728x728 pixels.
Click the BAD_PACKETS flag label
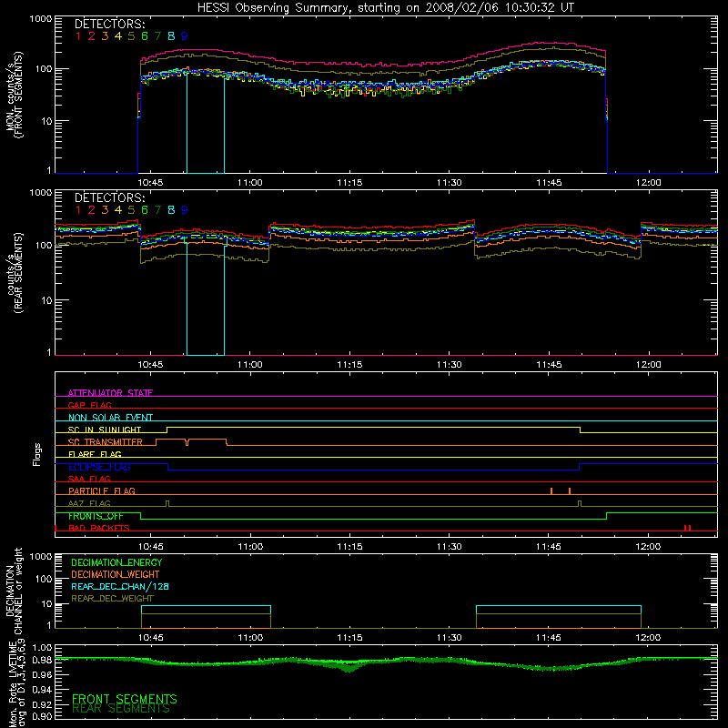pyautogui.click(x=99, y=528)
